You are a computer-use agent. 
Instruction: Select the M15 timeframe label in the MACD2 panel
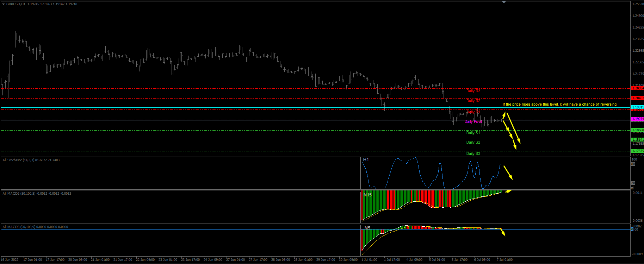(x=367, y=195)
